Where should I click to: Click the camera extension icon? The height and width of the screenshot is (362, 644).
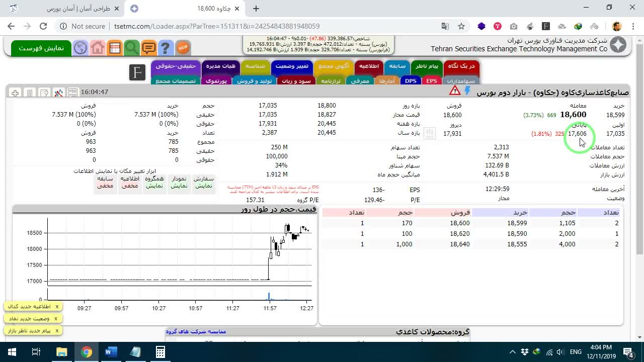tap(514, 26)
